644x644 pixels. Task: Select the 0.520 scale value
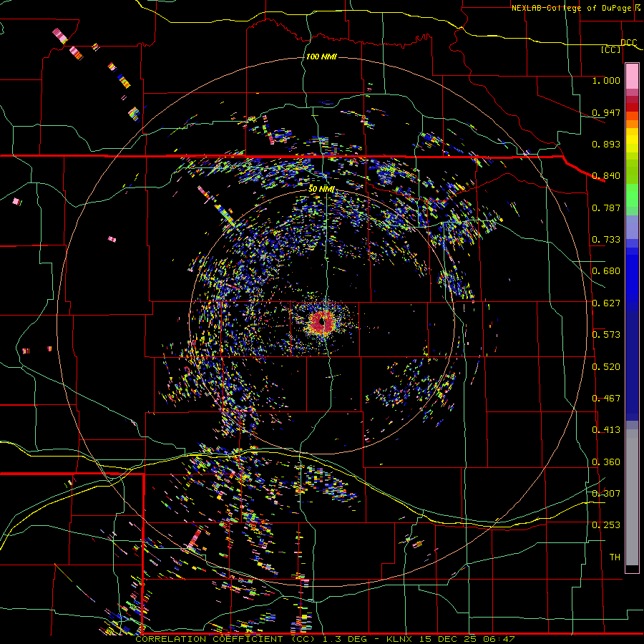[x=606, y=366]
